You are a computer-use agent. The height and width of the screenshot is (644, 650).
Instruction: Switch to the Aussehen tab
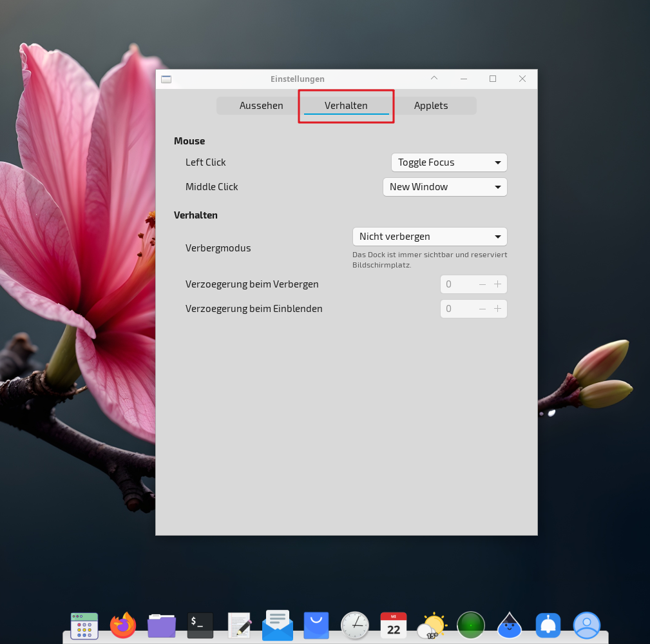tap(261, 106)
